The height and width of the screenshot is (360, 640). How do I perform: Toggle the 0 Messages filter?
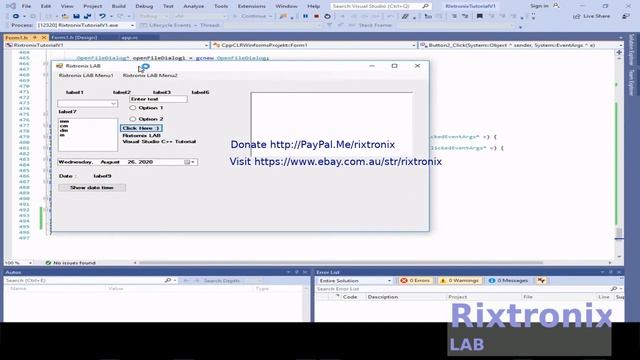coord(508,280)
